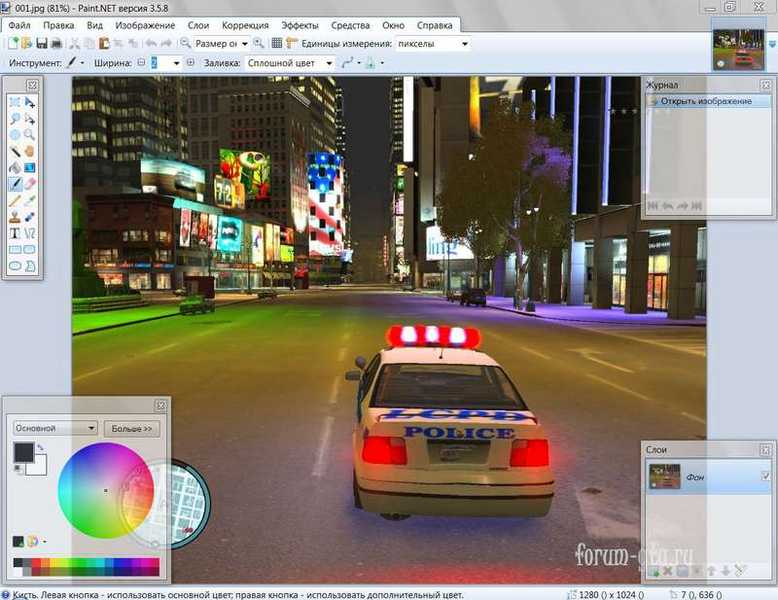This screenshot has width=778, height=600.
Task: Select the Rounded Rectangle shape tool
Action: 30,250
